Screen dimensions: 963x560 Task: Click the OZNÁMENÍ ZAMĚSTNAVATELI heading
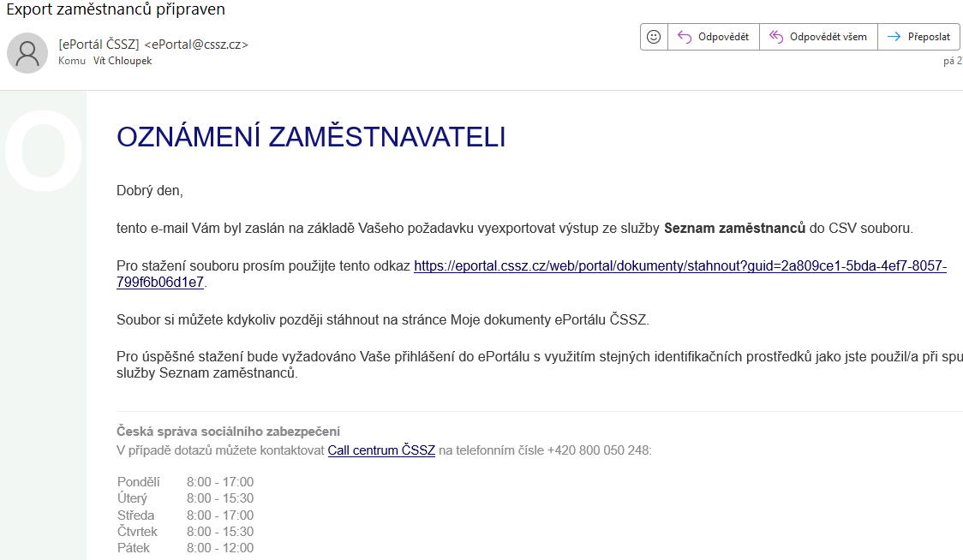(x=311, y=137)
